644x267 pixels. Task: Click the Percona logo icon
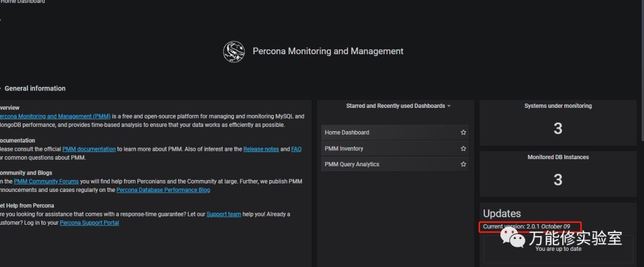click(233, 52)
